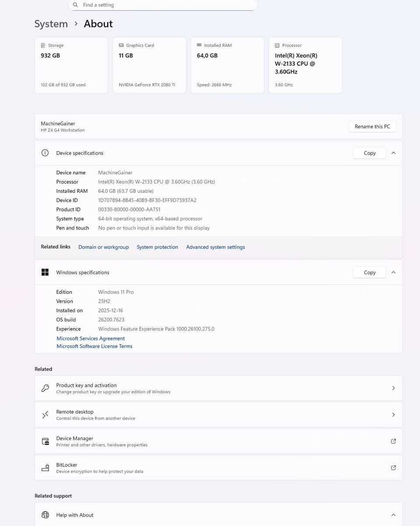Click the search magnifier icon

pyautogui.click(x=76, y=5)
